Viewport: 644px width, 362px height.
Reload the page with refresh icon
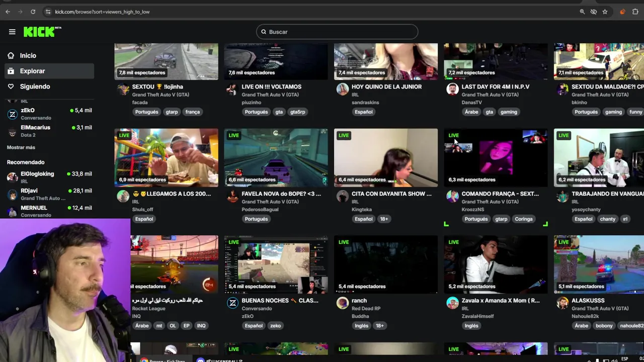click(x=33, y=12)
